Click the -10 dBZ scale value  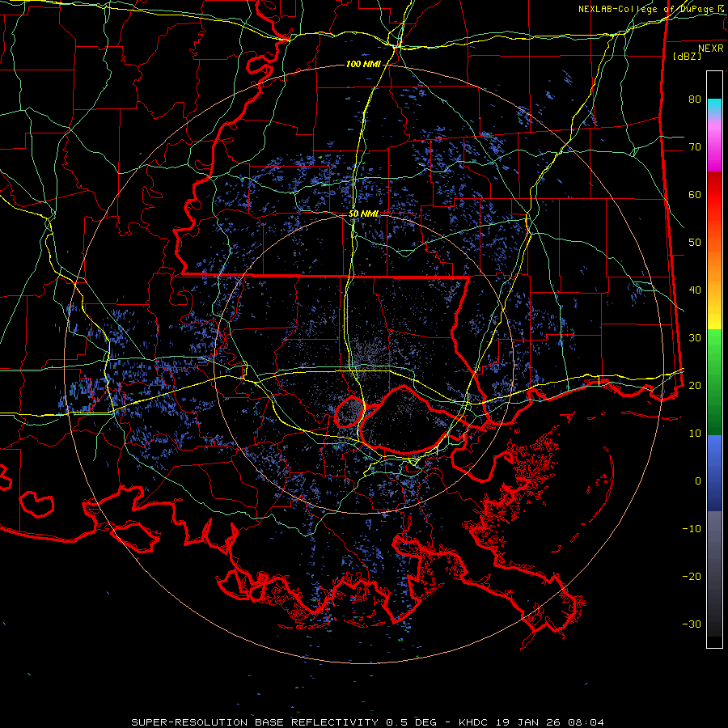(692, 529)
